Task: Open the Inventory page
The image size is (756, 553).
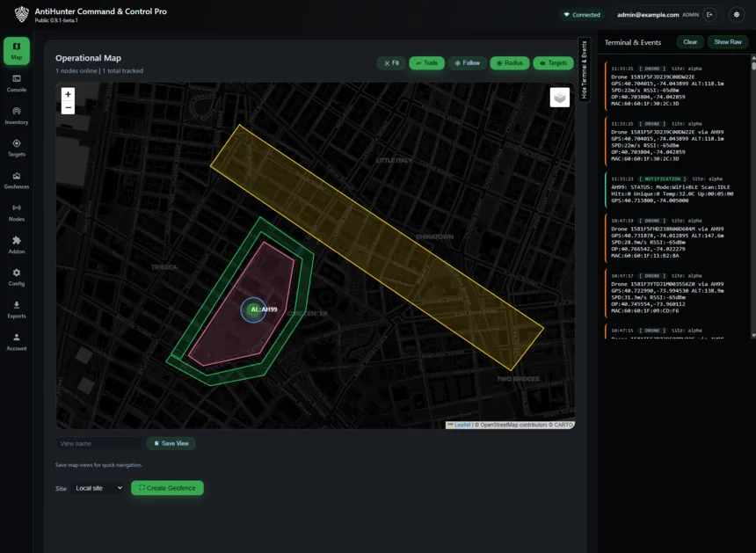Action: (17, 116)
